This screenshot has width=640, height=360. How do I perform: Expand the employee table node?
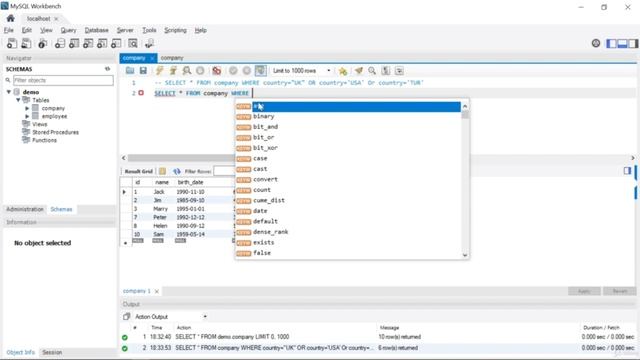(x=27, y=116)
